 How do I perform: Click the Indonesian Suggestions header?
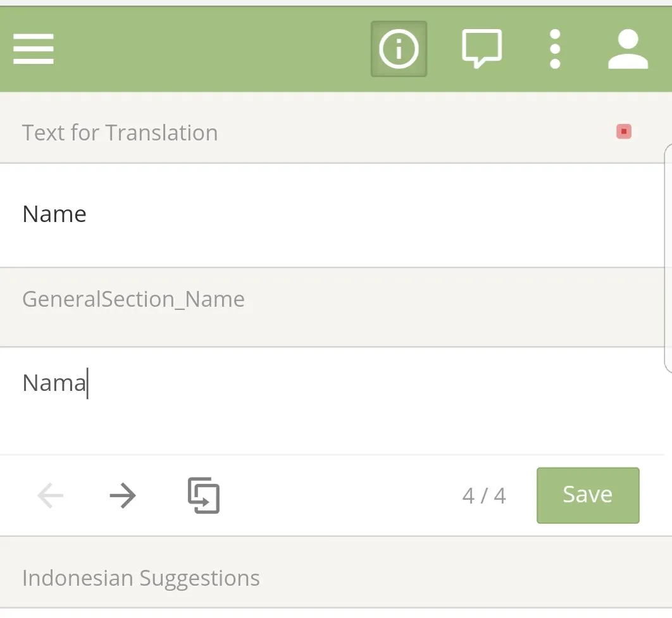(141, 578)
